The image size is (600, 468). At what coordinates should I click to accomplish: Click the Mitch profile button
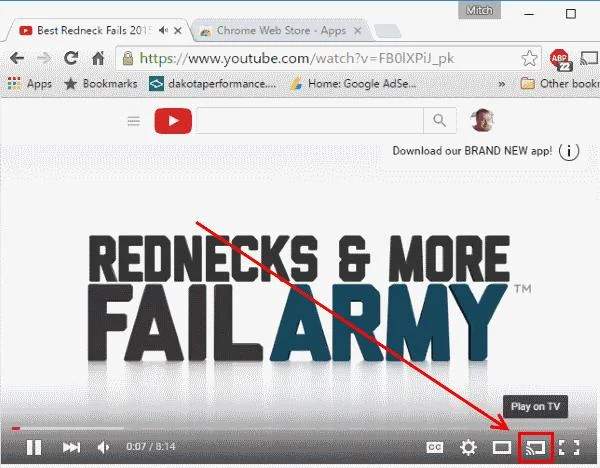[479, 11]
